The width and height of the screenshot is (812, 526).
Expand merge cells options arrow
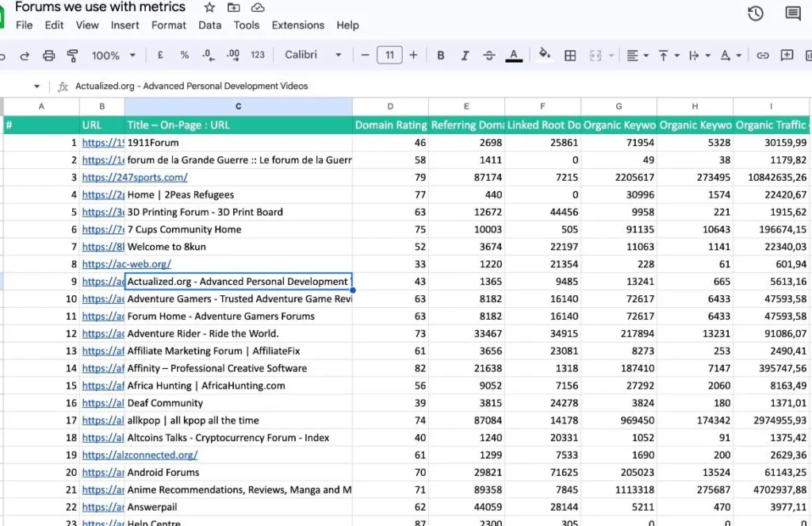(611, 56)
